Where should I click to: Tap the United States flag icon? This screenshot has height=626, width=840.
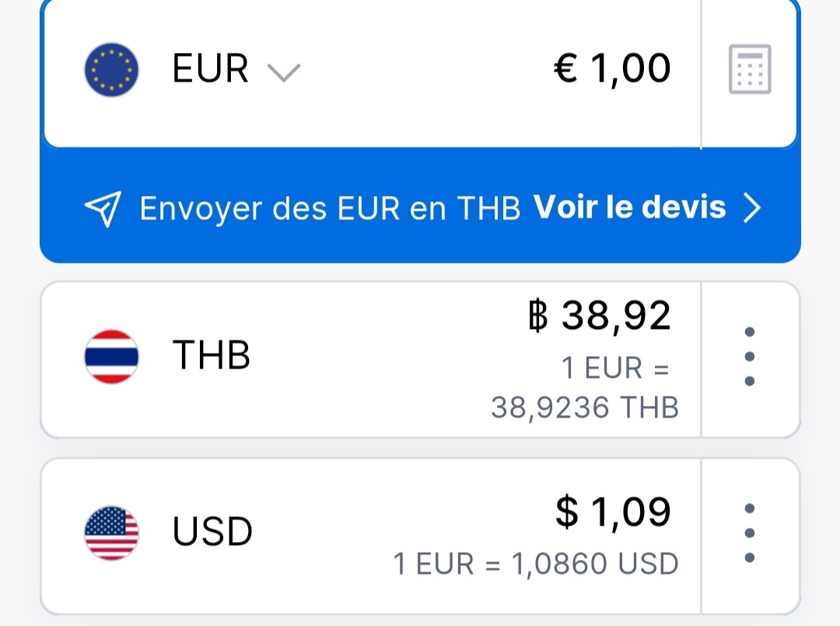click(x=111, y=533)
